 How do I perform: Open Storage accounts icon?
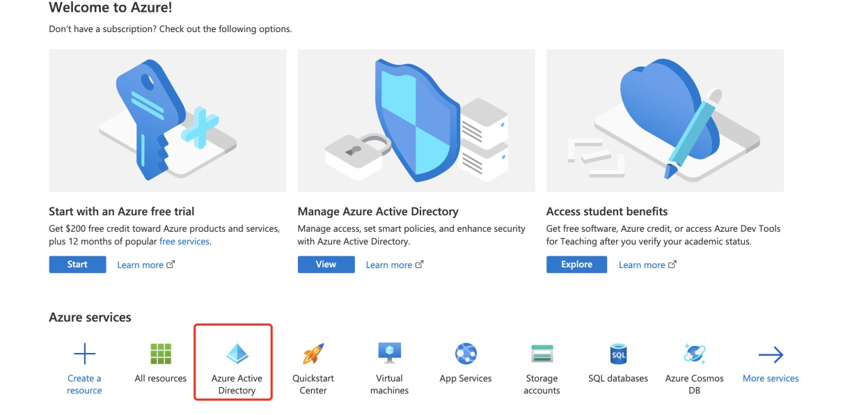pos(542,354)
